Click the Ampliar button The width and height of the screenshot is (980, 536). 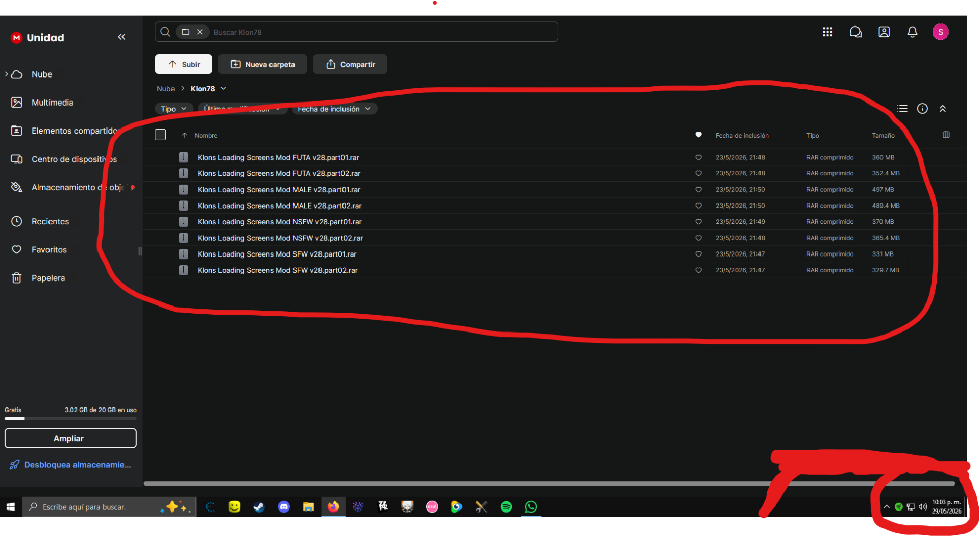coord(70,438)
